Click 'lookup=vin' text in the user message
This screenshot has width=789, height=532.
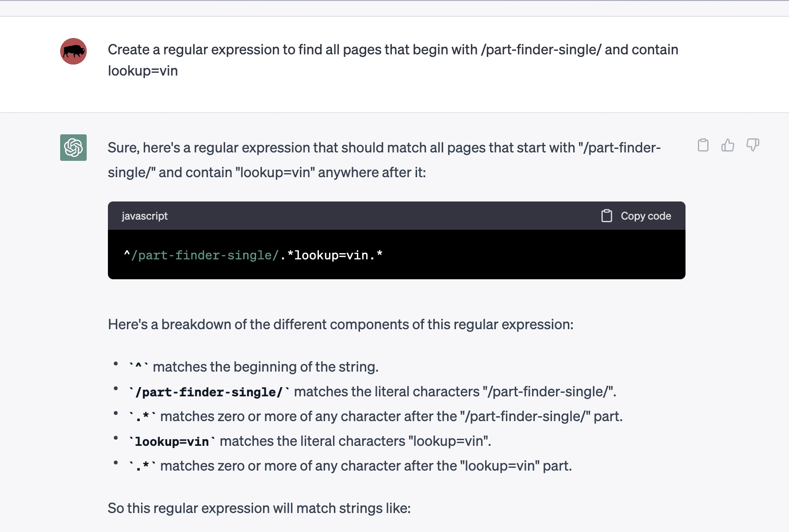point(143,71)
